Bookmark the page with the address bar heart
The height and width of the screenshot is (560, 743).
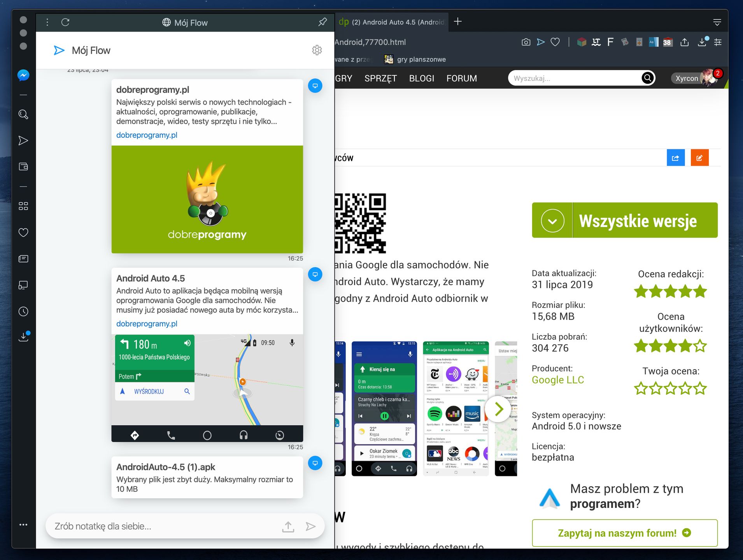(555, 42)
